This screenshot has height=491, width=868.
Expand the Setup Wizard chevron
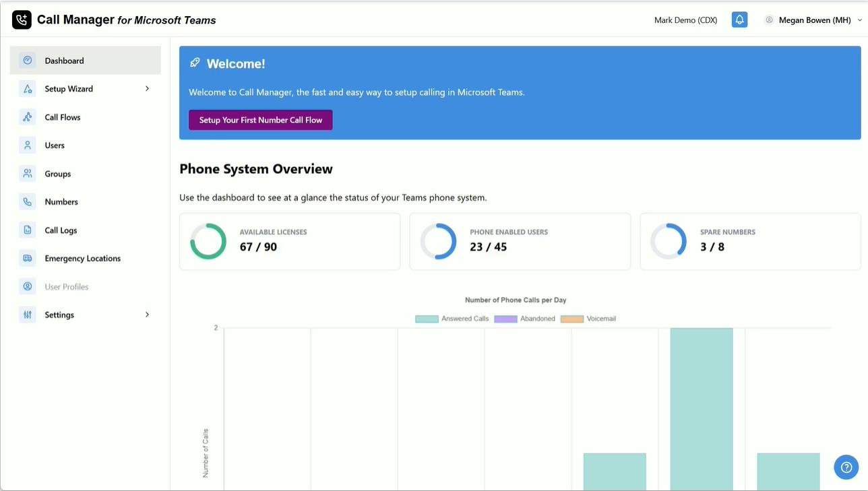[x=147, y=89]
